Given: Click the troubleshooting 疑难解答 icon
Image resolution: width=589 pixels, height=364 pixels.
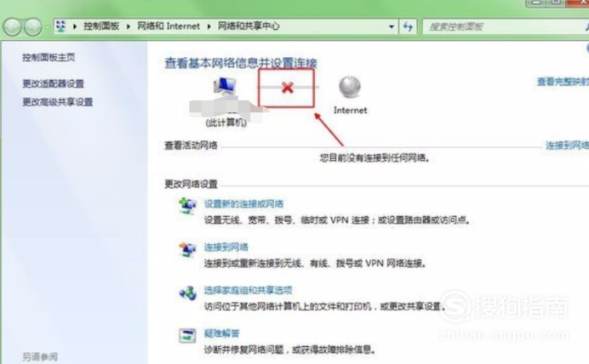Looking at the screenshot, I should pos(187,335).
